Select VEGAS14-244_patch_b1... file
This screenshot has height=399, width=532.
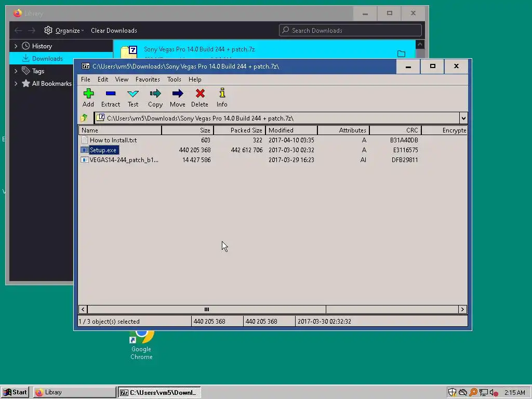click(x=124, y=160)
